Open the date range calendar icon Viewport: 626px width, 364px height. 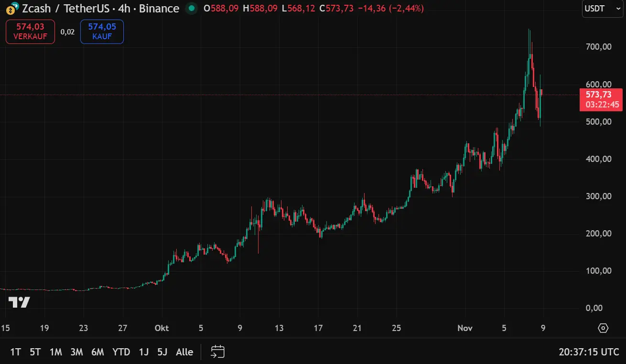218,352
